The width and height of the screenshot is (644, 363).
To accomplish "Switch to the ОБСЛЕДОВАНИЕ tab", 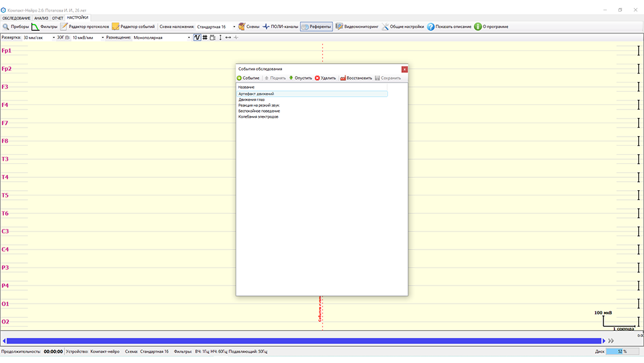I will coord(16,17).
